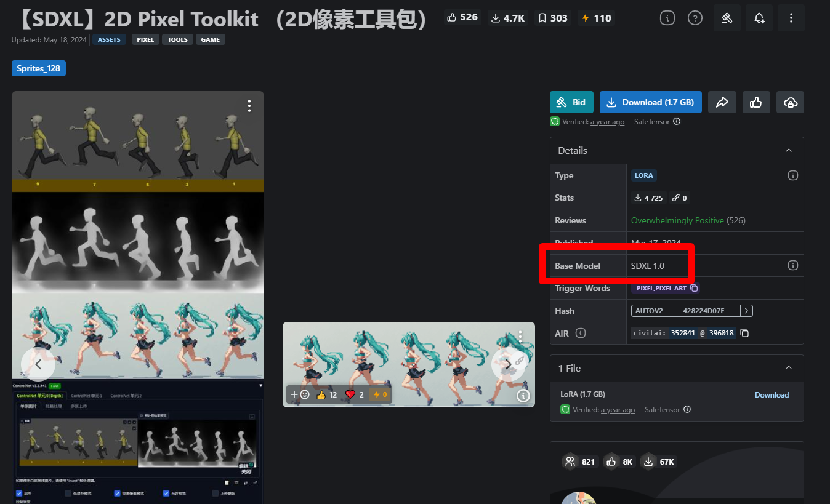Click the blue Download (1.7 GB) button
The width and height of the screenshot is (830, 504).
point(651,102)
